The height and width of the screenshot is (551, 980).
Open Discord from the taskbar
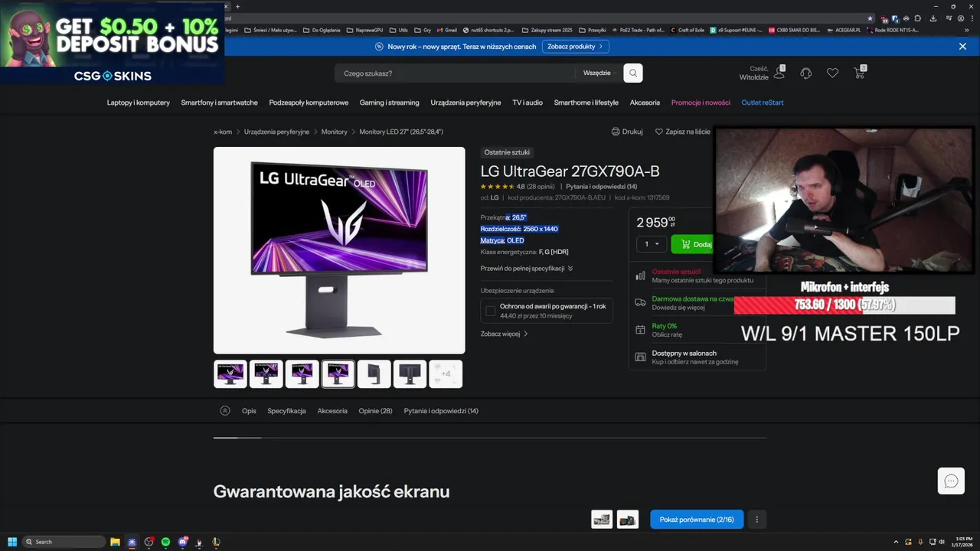[x=182, y=542]
